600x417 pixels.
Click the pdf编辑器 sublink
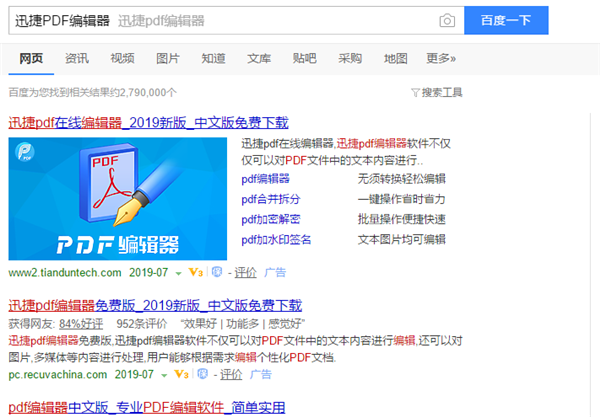[265, 179]
